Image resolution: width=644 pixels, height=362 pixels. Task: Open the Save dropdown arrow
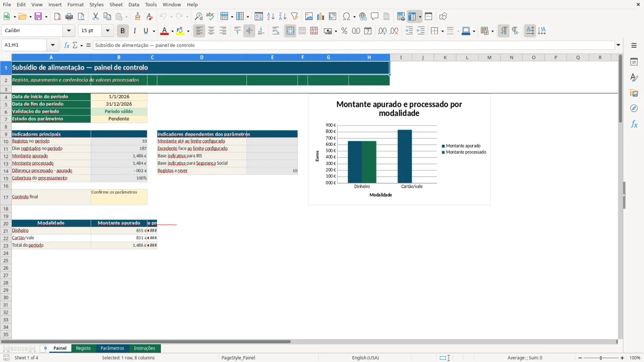pyautogui.click(x=46, y=17)
